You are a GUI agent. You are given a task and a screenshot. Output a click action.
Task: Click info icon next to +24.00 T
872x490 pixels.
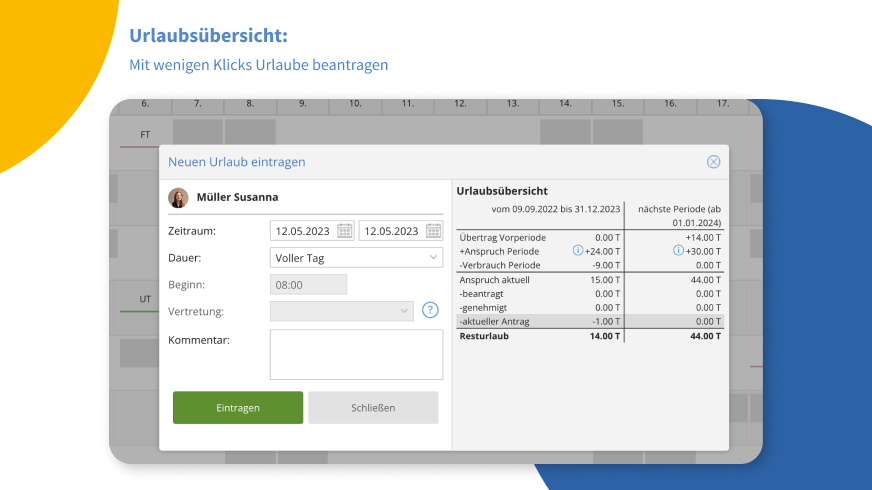tap(578, 251)
